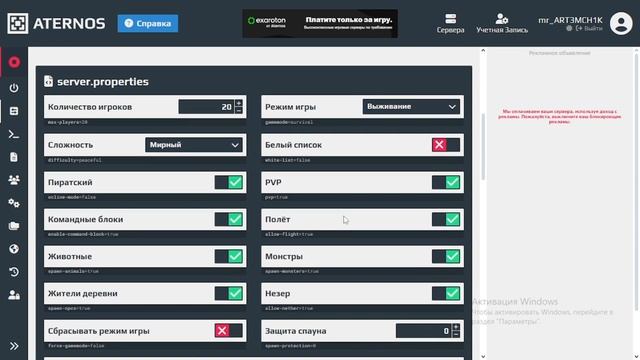Toggle the Командные блоки switch
This screenshot has height=360, width=640.
tap(229, 219)
